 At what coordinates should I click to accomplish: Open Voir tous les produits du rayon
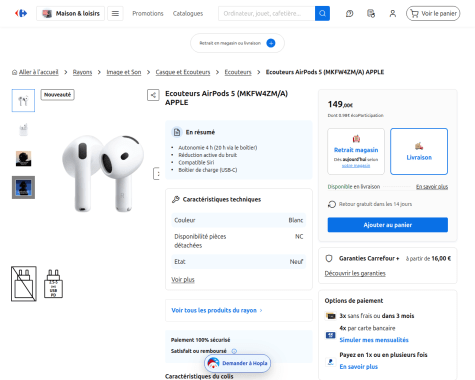217,310
